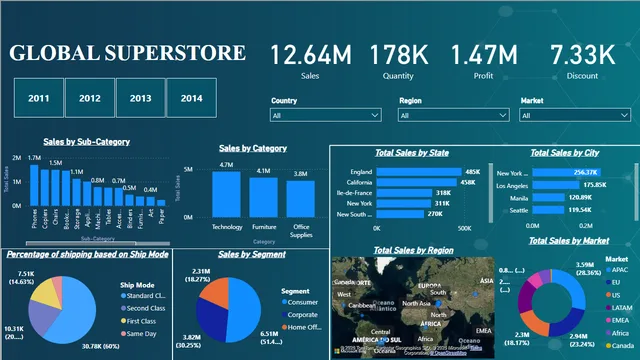Click the vertical scrollbar of Sales by State
Viewport: 640px width, 360px height.
[491, 193]
